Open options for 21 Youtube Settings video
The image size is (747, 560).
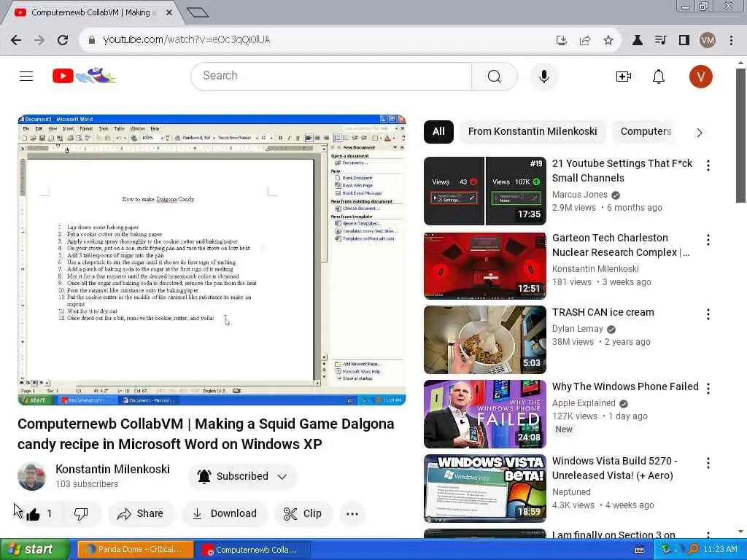[708, 166]
